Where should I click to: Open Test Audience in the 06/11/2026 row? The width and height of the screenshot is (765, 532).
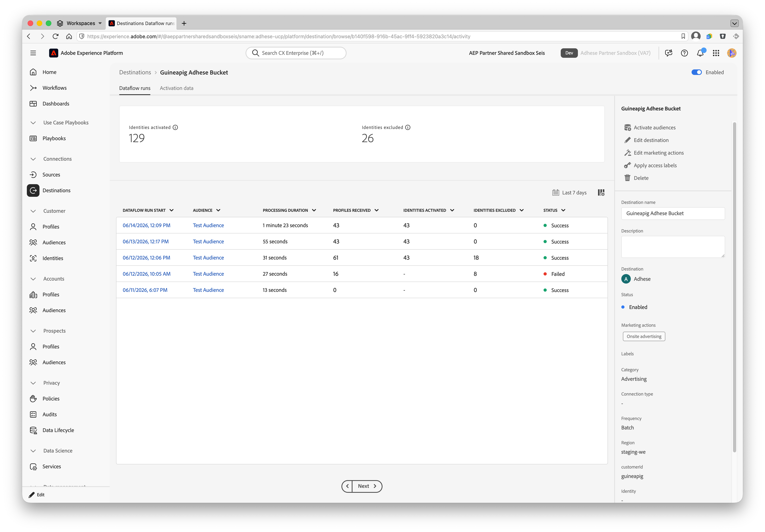point(208,290)
